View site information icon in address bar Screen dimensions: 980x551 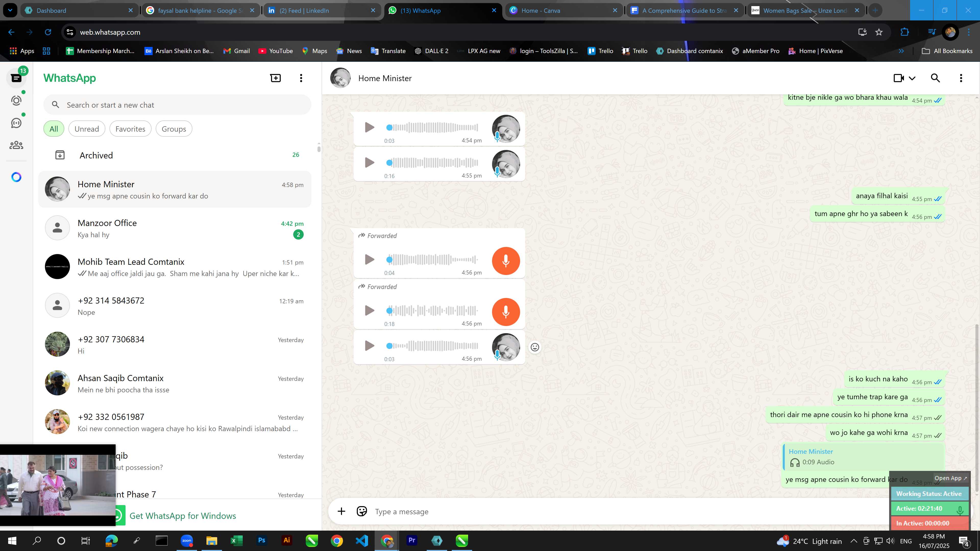click(70, 32)
